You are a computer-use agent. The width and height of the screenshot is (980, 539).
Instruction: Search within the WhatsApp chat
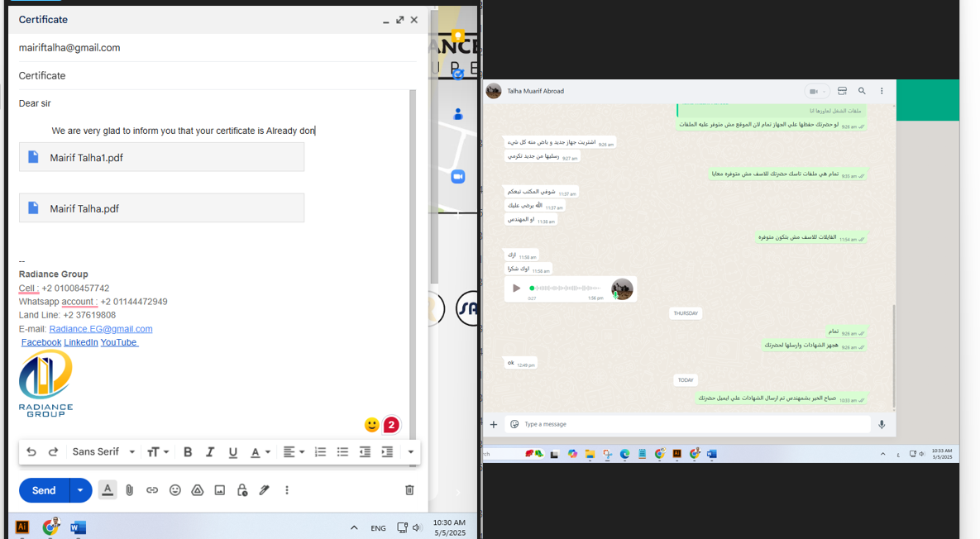[862, 91]
